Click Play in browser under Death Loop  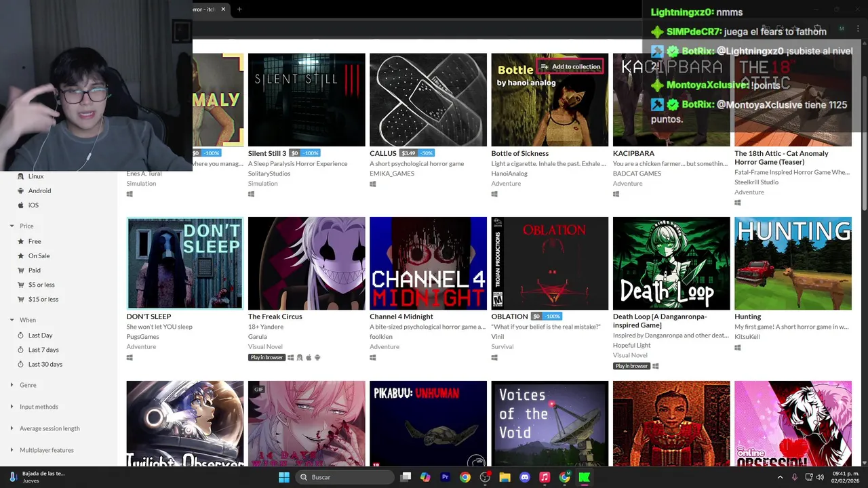[631, 366]
